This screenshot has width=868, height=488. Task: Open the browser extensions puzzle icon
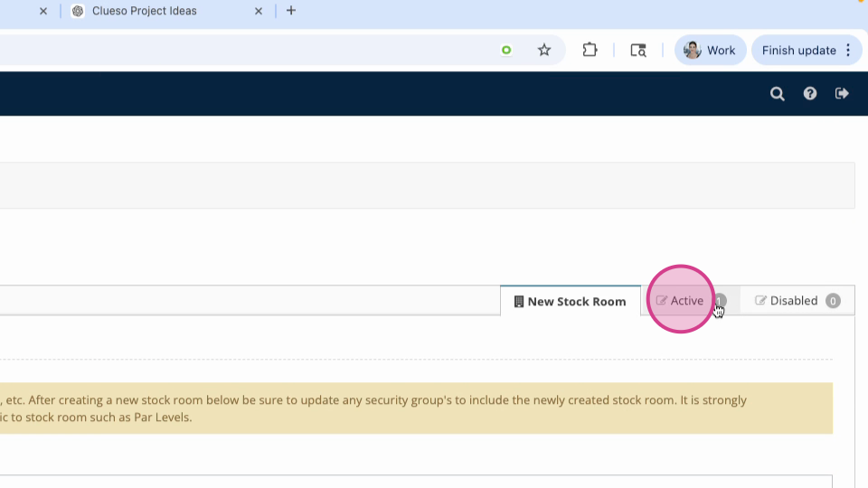coord(590,51)
